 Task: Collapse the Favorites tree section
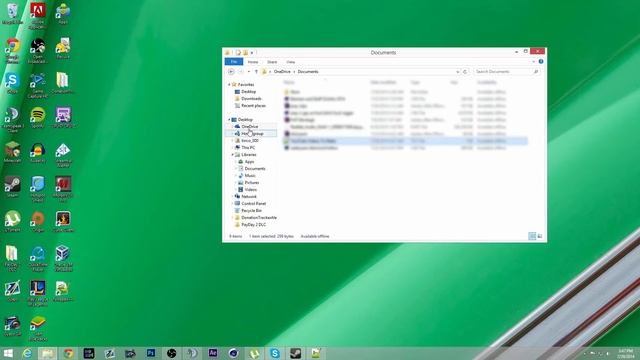(229, 84)
